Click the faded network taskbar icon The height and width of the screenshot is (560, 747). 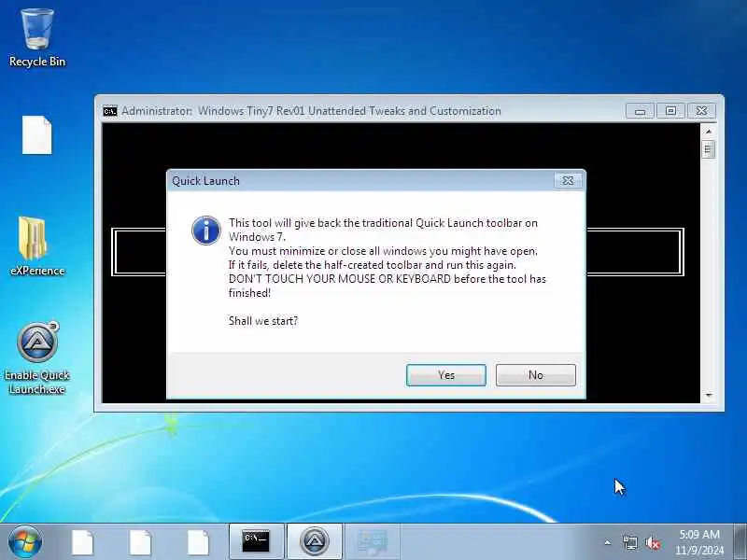373,542
